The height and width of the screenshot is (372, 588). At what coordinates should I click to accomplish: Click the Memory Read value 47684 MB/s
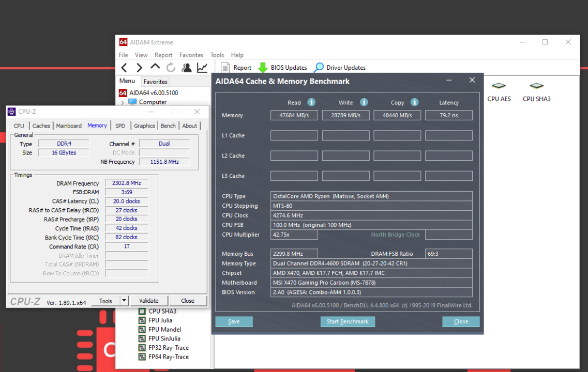pyautogui.click(x=294, y=115)
